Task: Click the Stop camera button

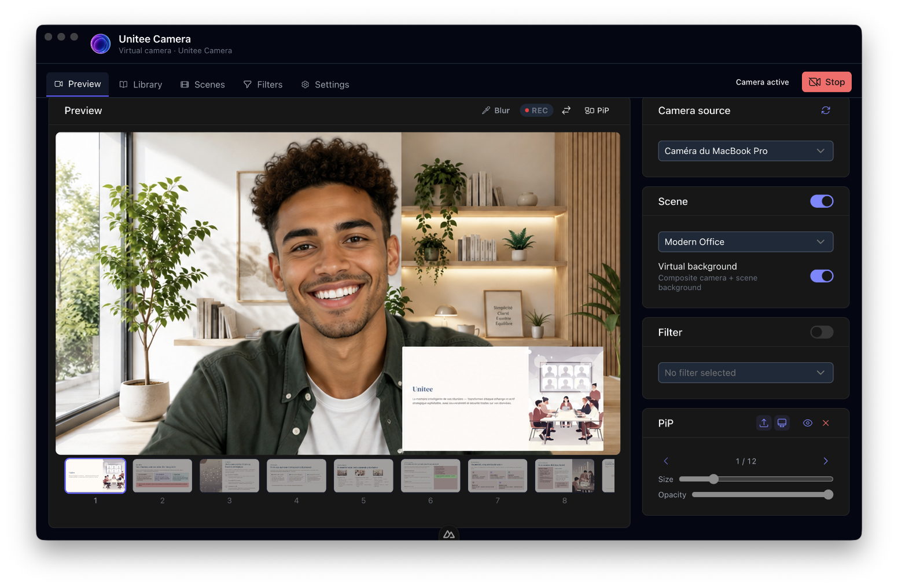Action: click(x=827, y=82)
